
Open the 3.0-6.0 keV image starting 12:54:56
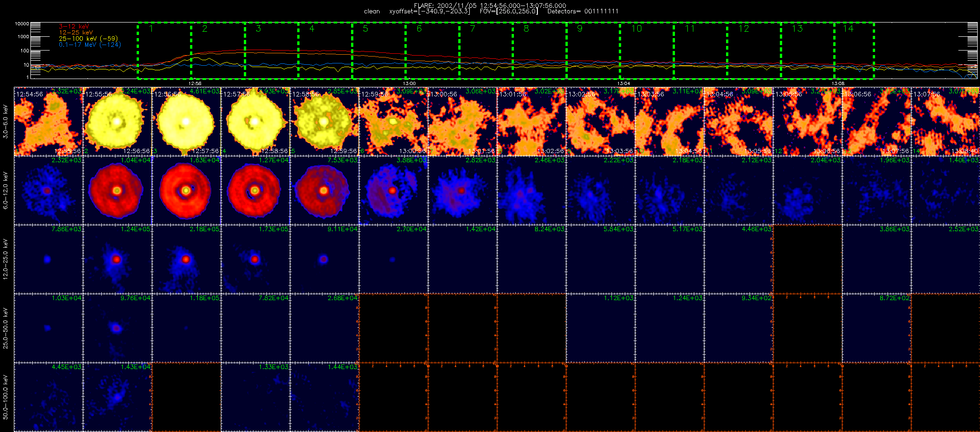(x=48, y=121)
